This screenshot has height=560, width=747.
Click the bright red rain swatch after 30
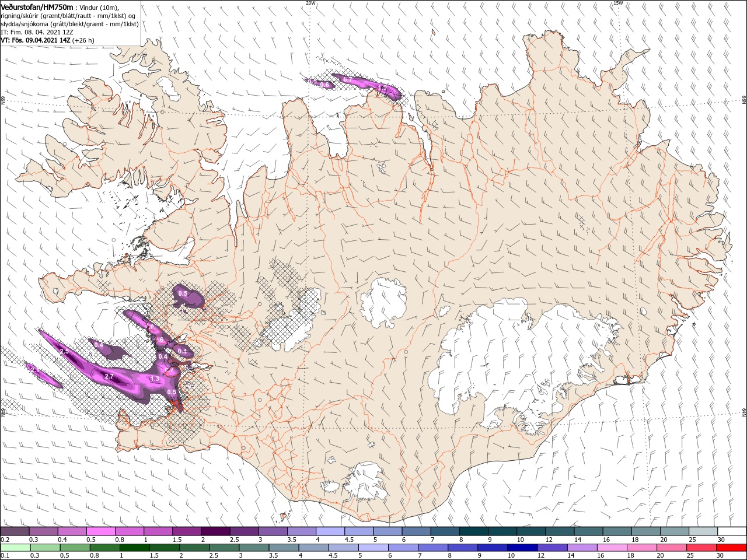(731, 547)
